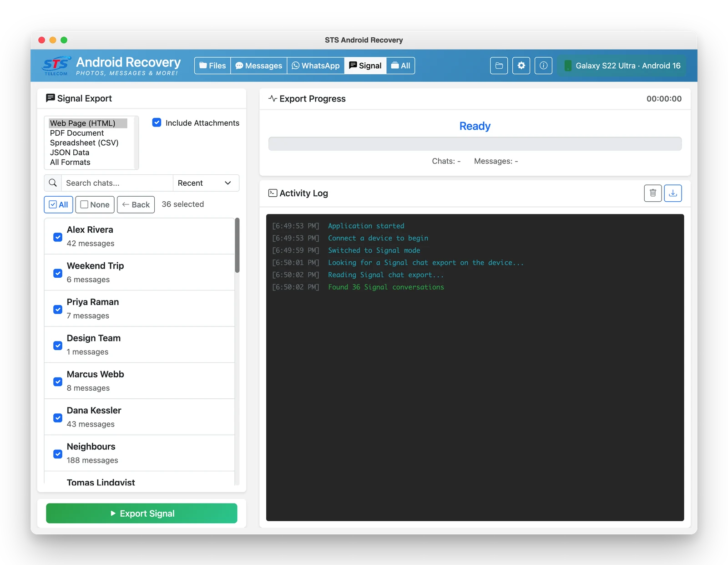Click the Activity Log terminal icon

[x=273, y=193]
